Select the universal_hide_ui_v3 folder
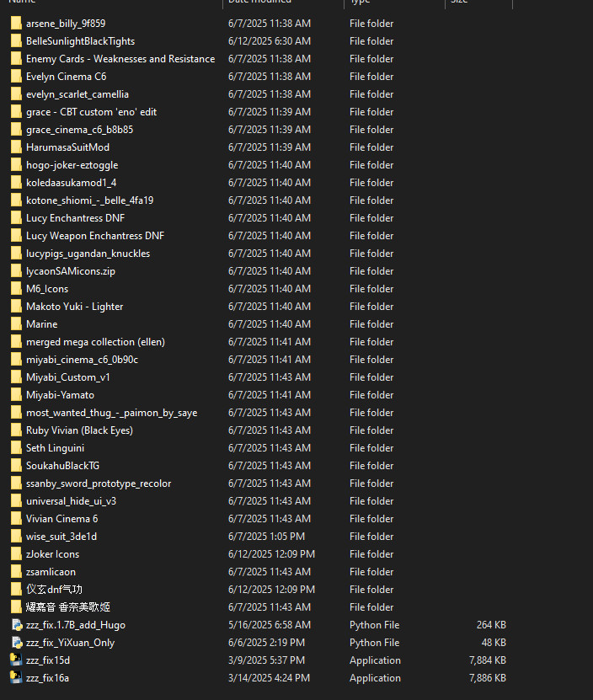The image size is (593, 700). pos(71,501)
